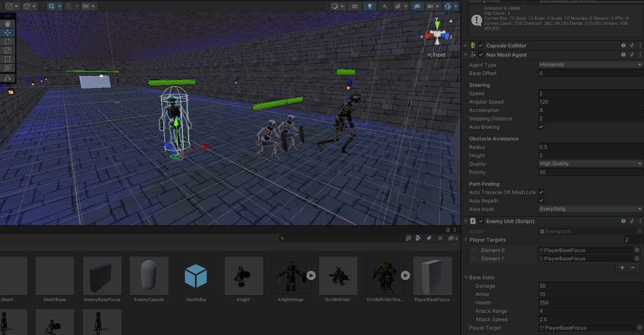Click the scene effects icon
The width and height of the screenshot is (644, 335).
point(398,6)
